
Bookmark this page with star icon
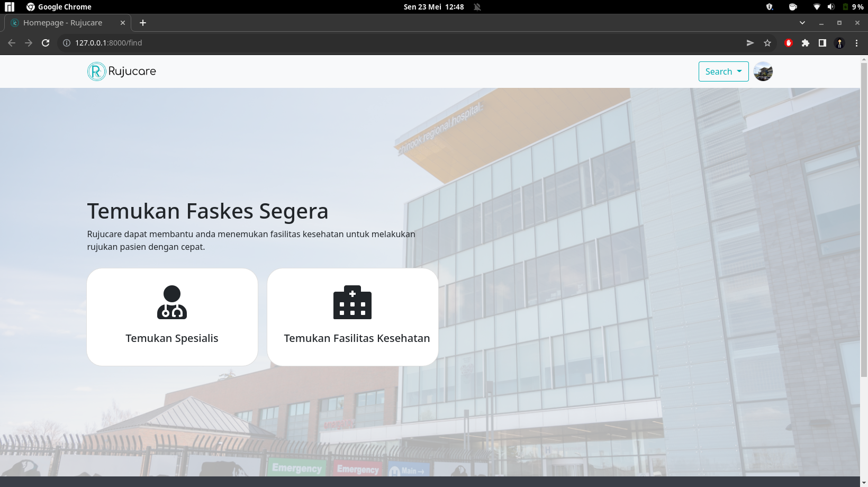pos(767,43)
